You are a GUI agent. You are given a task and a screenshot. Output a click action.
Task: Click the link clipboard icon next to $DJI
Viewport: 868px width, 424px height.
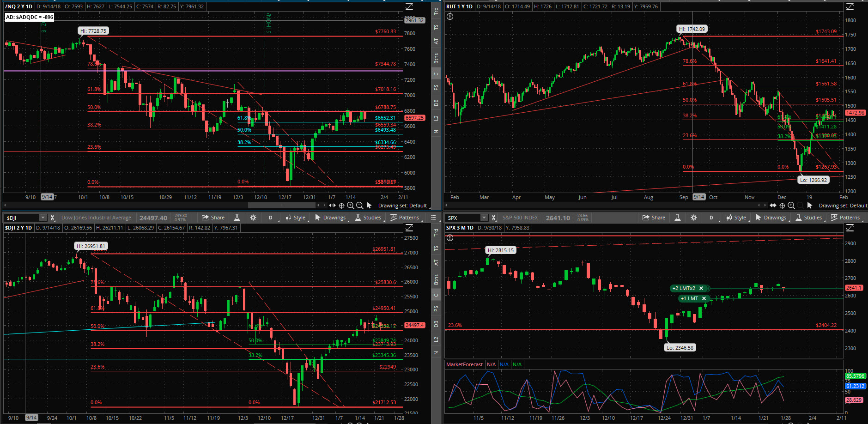53,218
